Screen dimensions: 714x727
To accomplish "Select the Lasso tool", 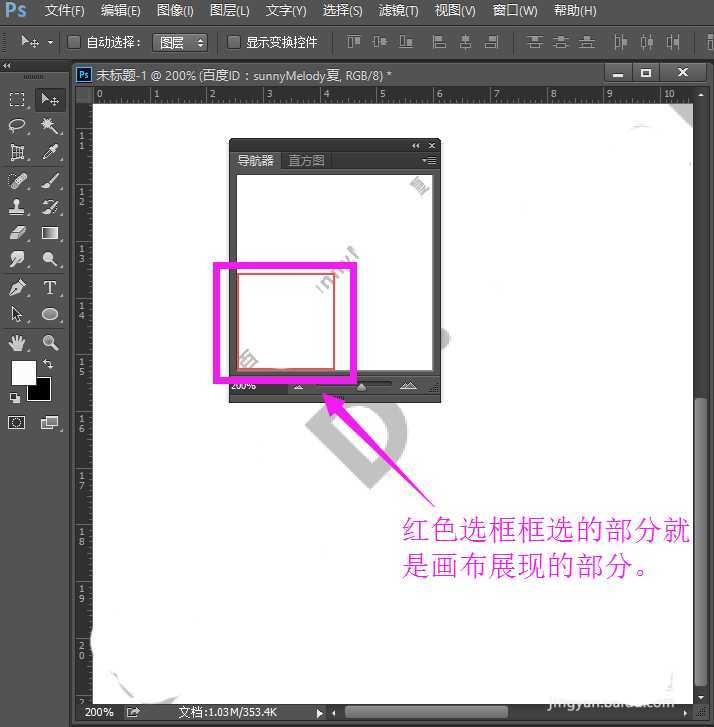I will [x=17, y=126].
